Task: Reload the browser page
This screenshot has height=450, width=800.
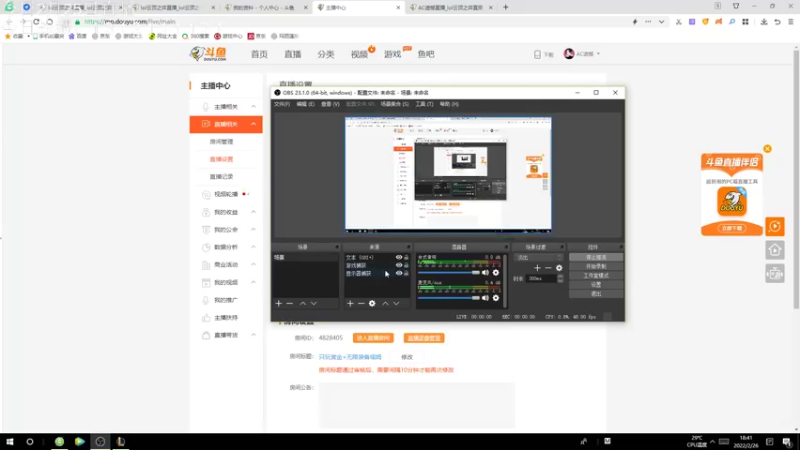Action: click(x=36, y=22)
